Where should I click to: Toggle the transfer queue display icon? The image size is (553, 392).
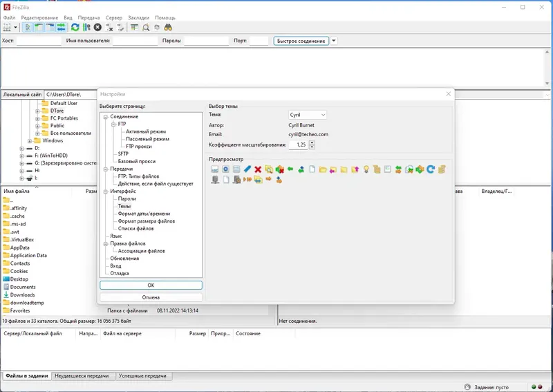tap(62, 28)
